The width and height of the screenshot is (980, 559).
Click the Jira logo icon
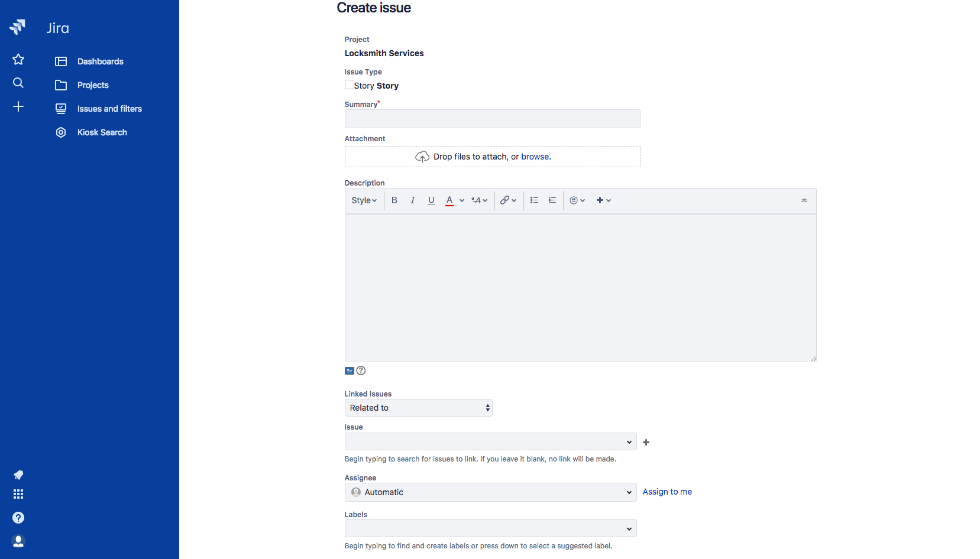(x=18, y=27)
